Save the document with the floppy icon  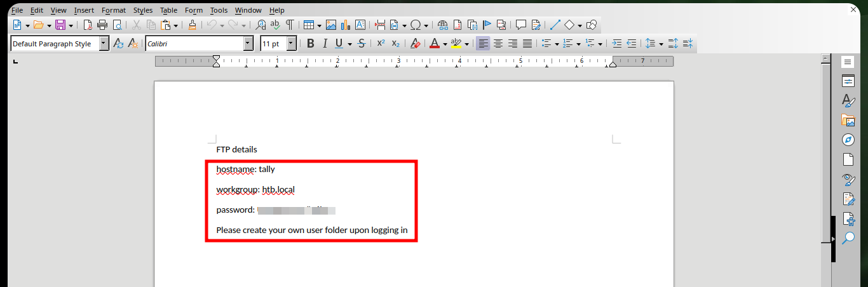60,25
